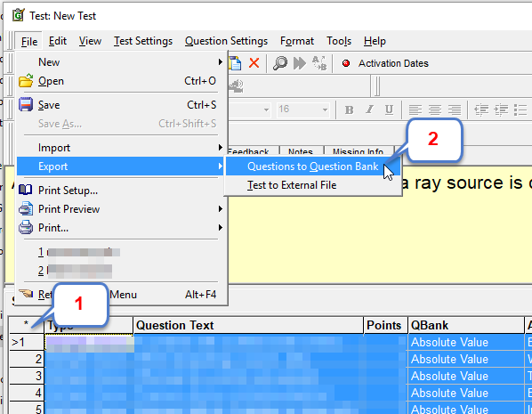Open recent file number 2
This screenshot has height=414, width=532.
pos(120,271)
